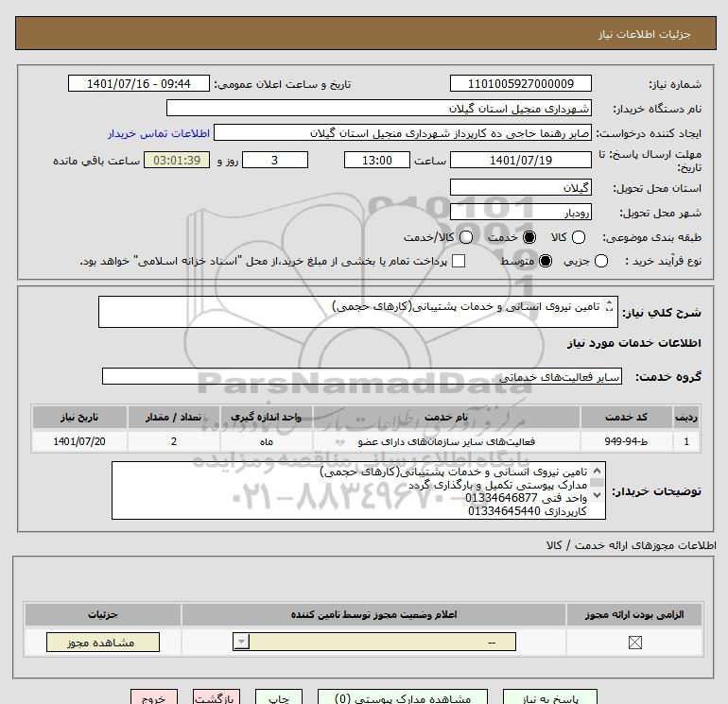Click the deadline time field 13:00
This screenshot has height=704, width=728.
[x=377, y=160]
